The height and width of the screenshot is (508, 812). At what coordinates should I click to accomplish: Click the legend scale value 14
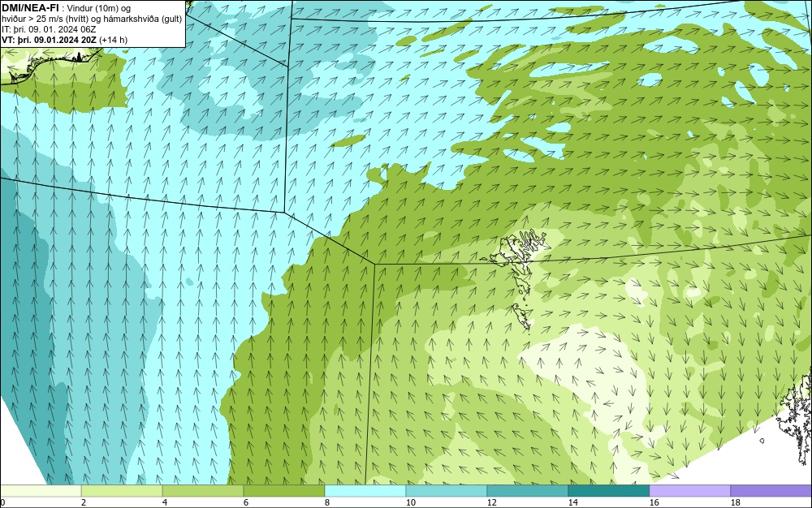(x=572, y=502)
